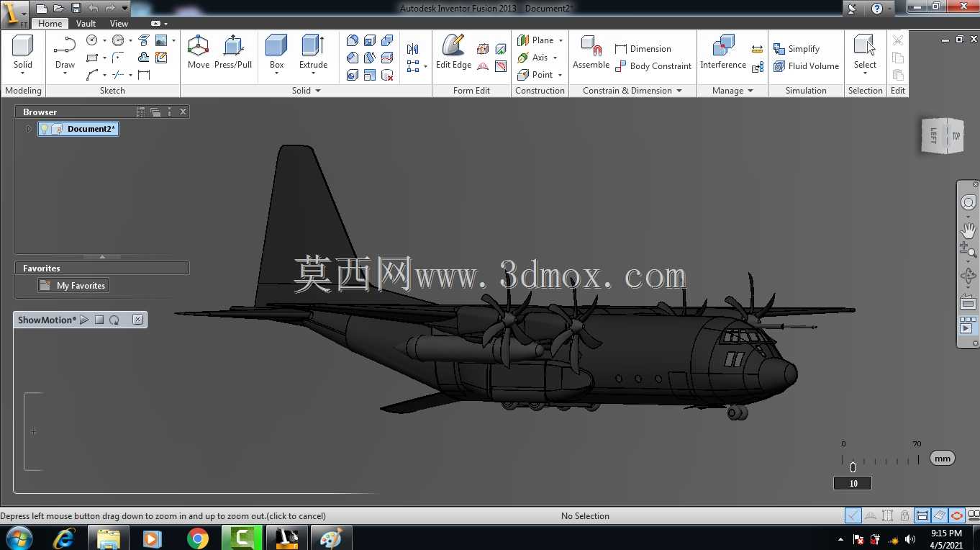This screenshot has height=550, width=980.
Task: Toggle the lock icon in status bar
Action: point(904,515)
